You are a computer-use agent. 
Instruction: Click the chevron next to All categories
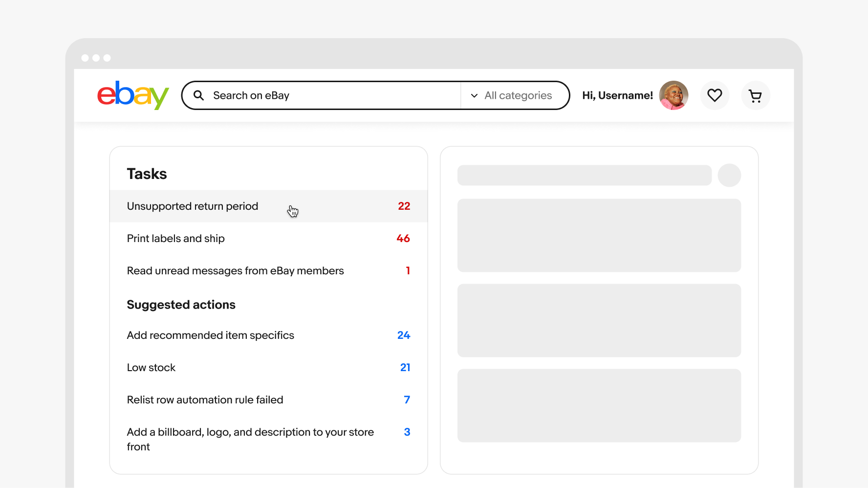pos(473,95)
